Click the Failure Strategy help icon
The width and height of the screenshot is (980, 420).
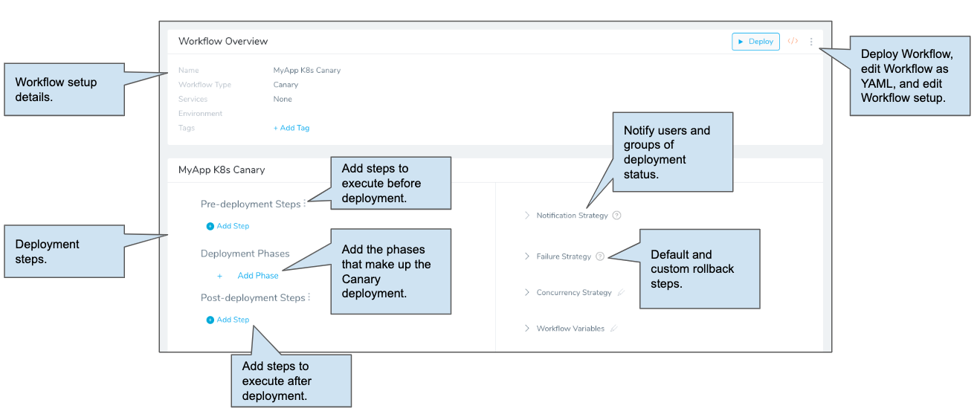pos(600,256)
